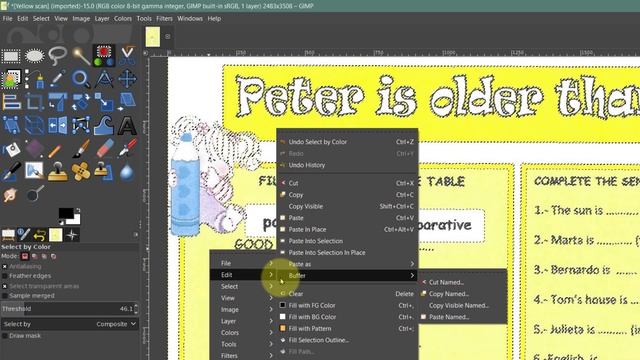Select the Zoom magnifier tool

[x=81, y=79]
